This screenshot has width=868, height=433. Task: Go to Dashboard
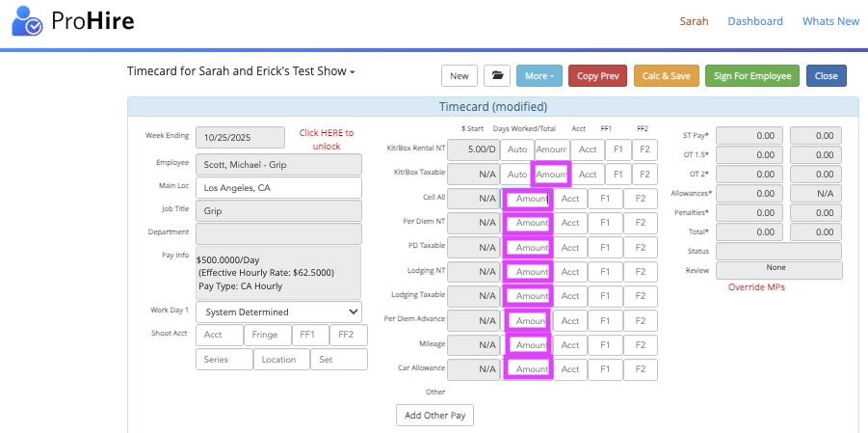[755, 21]
